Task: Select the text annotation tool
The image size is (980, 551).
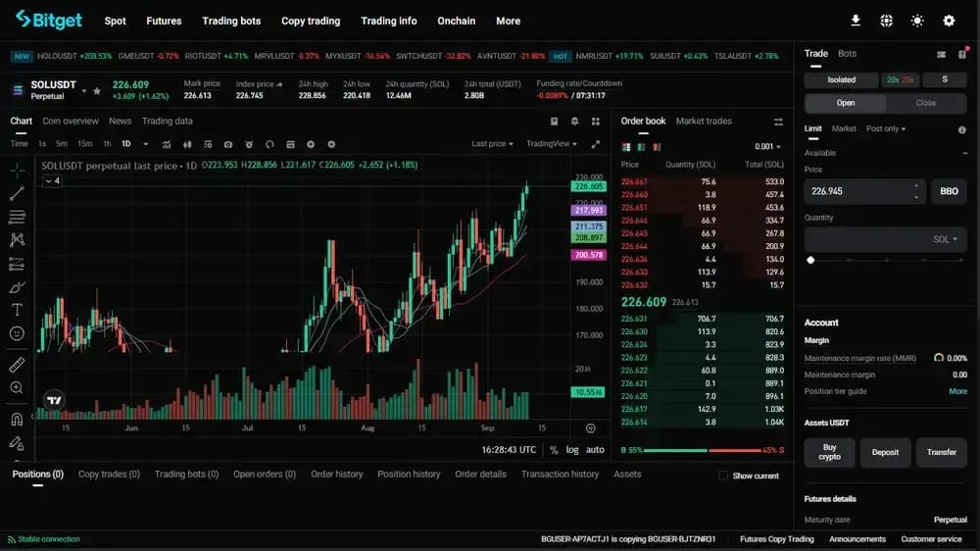Action: 17,310
